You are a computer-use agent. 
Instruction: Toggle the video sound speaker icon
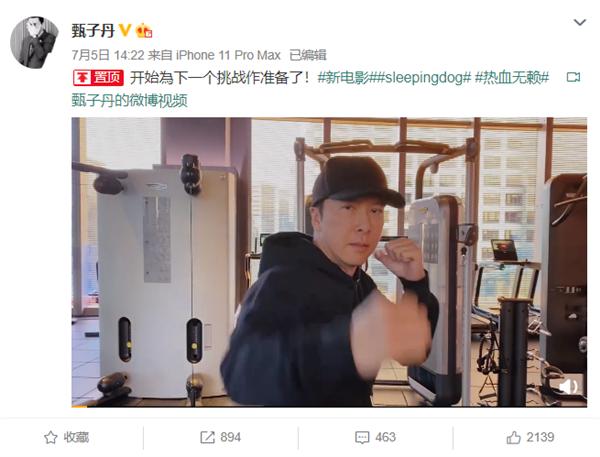568,387
